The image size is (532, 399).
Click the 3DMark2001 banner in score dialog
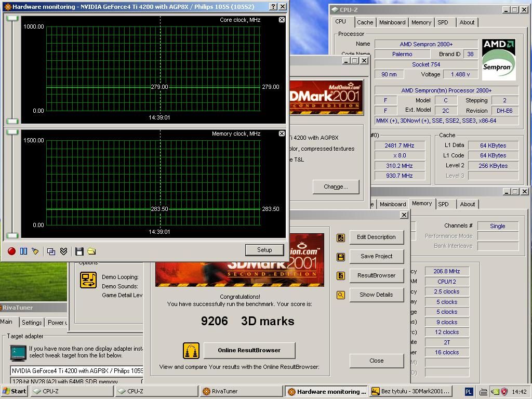(240, 260)
